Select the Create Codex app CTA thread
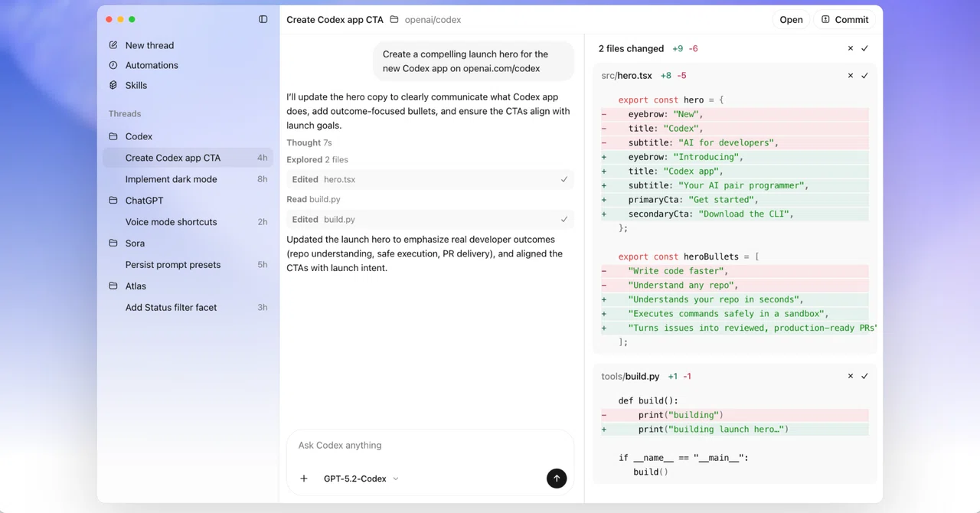Image resolution: width=980 pixels, height=513 pixels. click(188, 158)
